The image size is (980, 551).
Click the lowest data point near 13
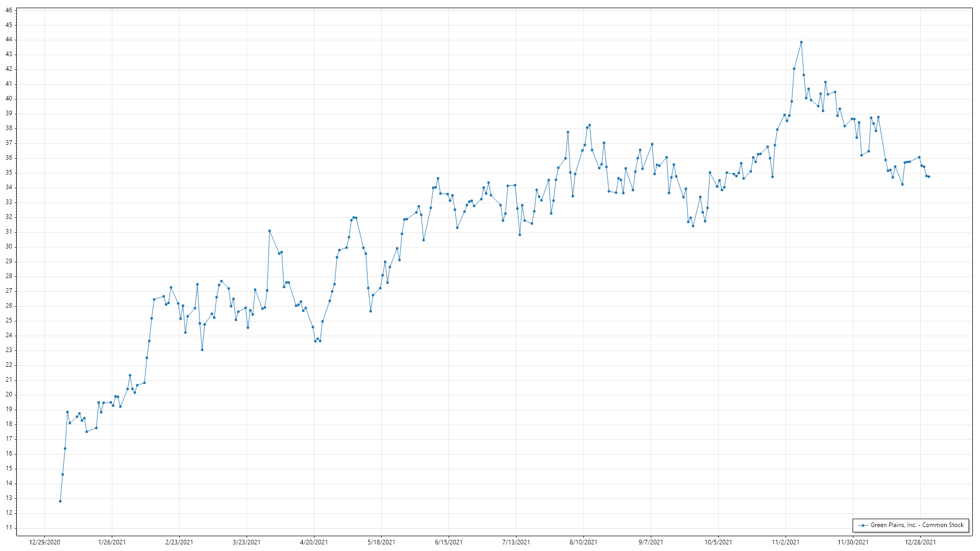click(x=60, y=502)
